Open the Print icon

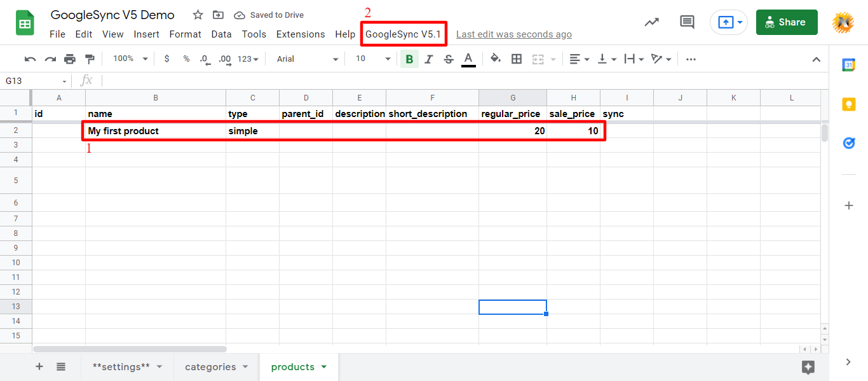[x=70, y=59]
